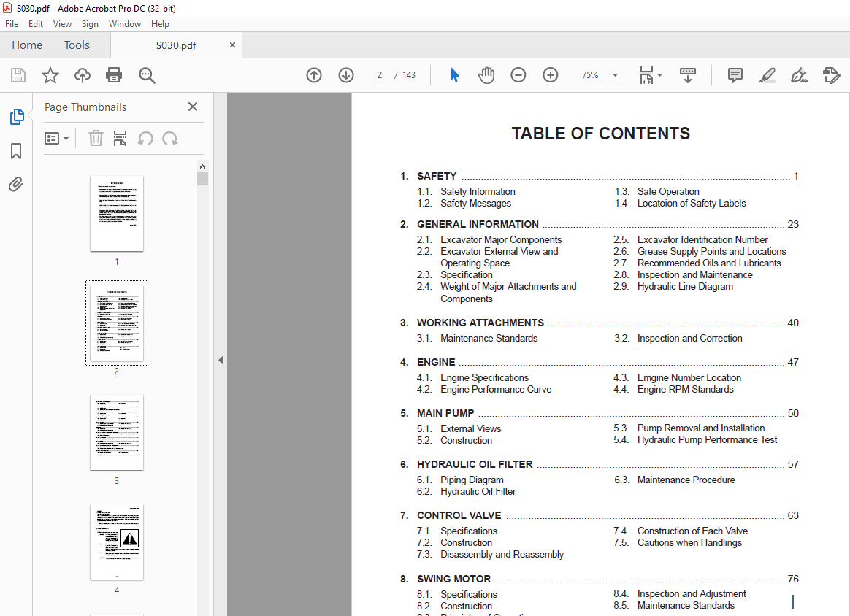Open the Edit PDF tool icon
The height and width of the screenshot is (616, 850).
coord(832,75)
